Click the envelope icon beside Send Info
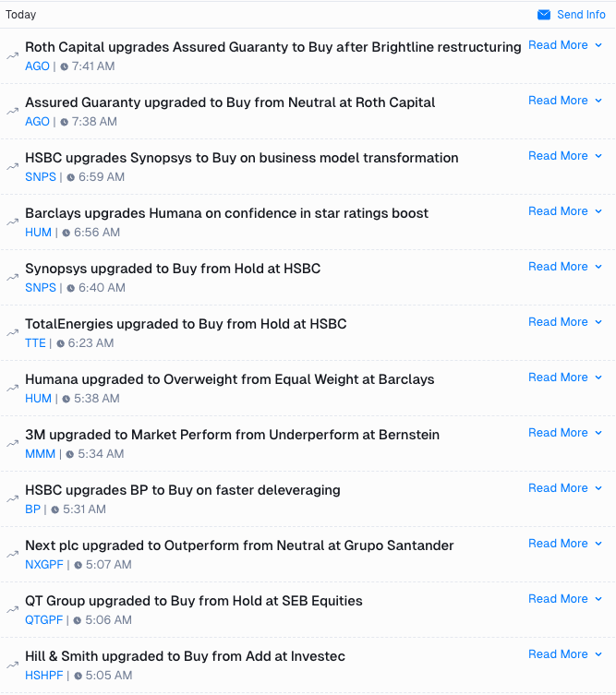 click(544, 15)
